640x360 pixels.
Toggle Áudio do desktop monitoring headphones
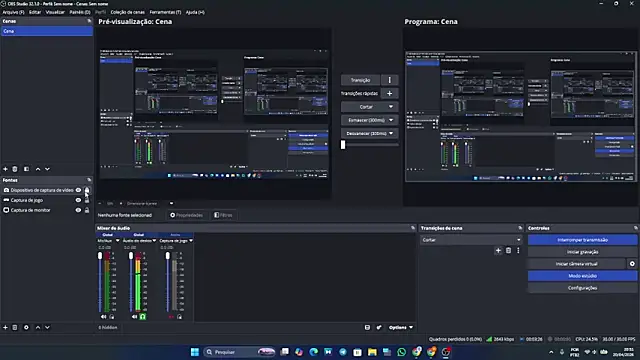pyautogui.click(x=142, y=317)
